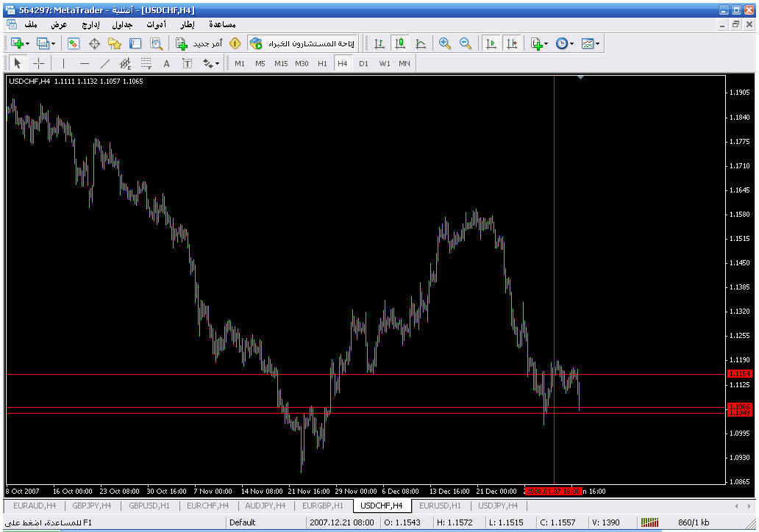Toggle the chart shift button
This screenshot has width=759, height=532.
(x=512, y=44)
